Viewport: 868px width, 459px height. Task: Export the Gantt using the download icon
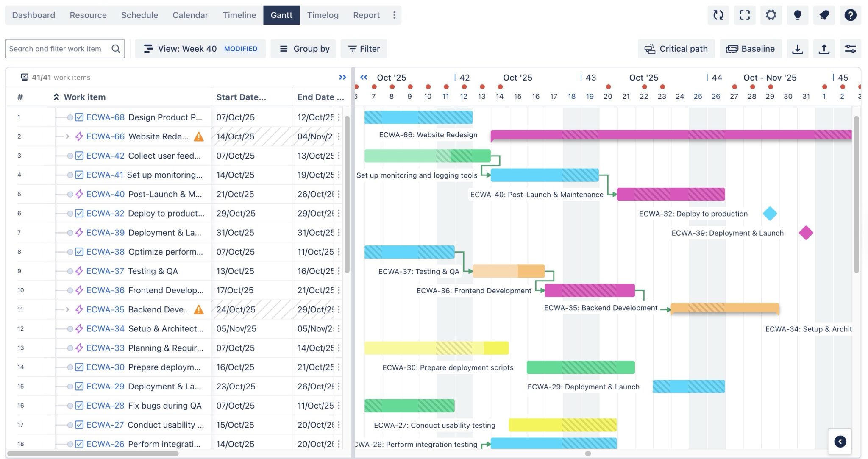[798, 49]
